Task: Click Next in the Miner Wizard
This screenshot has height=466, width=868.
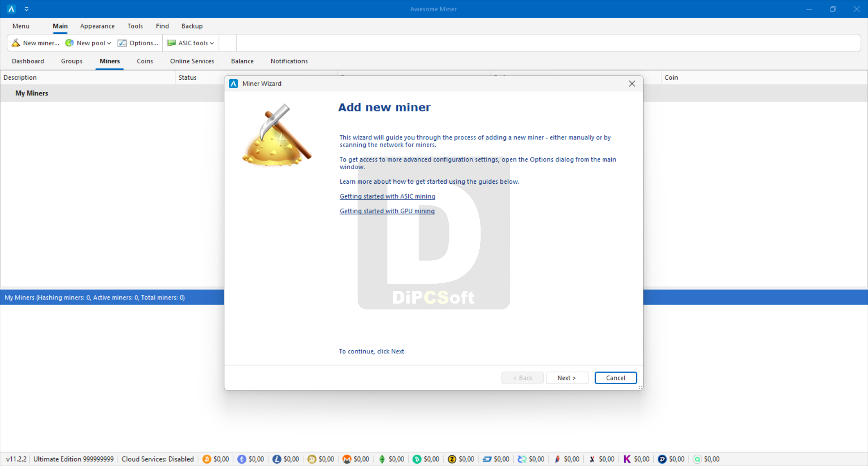Action: click(x=567, y=378)
